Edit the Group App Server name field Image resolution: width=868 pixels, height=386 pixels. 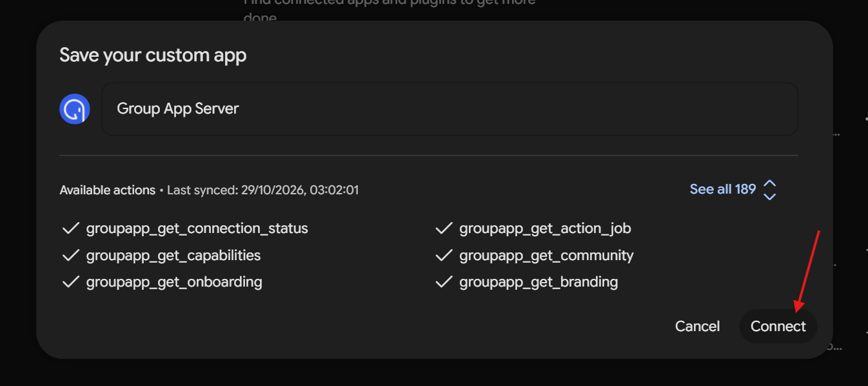point(450,108)
